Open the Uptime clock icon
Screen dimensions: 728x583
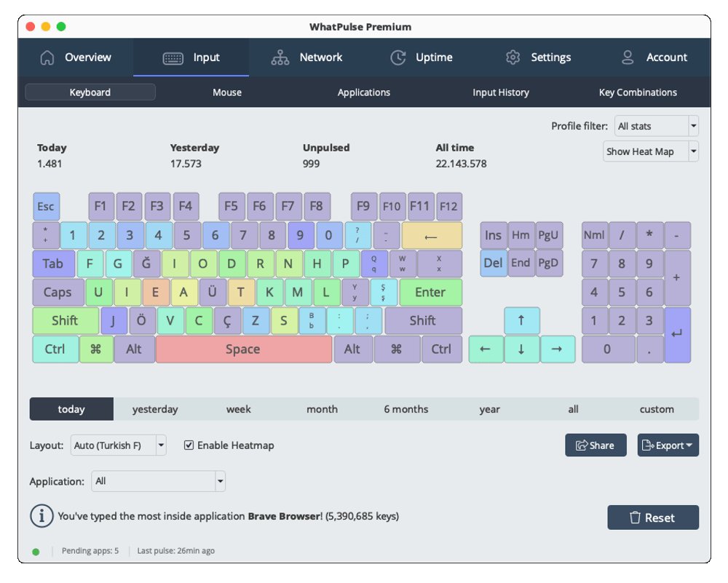point(398,57)
